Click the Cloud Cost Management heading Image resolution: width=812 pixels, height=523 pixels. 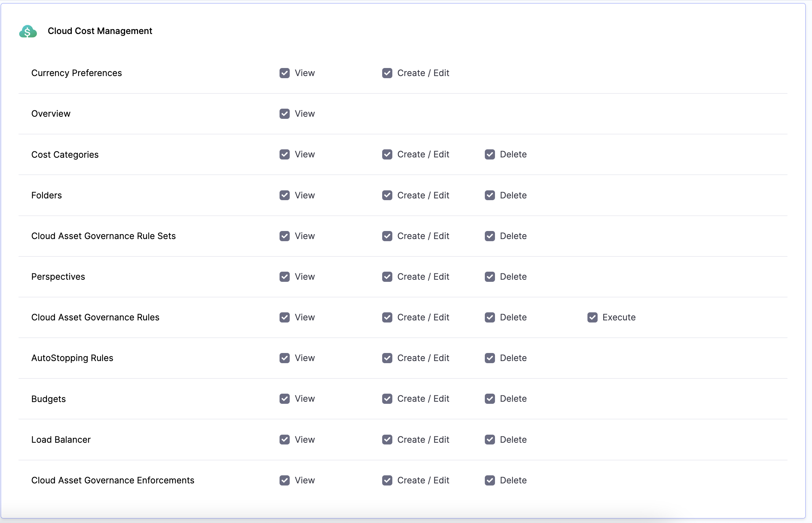[x=100, y=31]
